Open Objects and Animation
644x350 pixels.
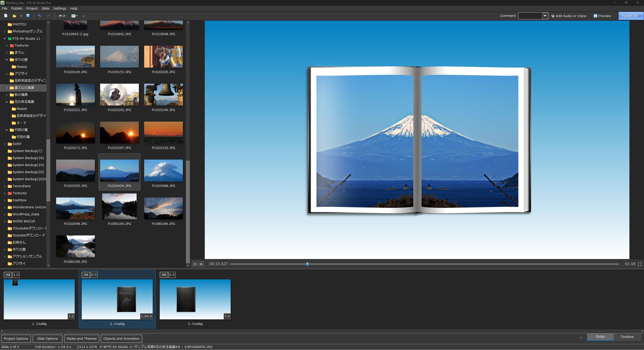point(121,338)
